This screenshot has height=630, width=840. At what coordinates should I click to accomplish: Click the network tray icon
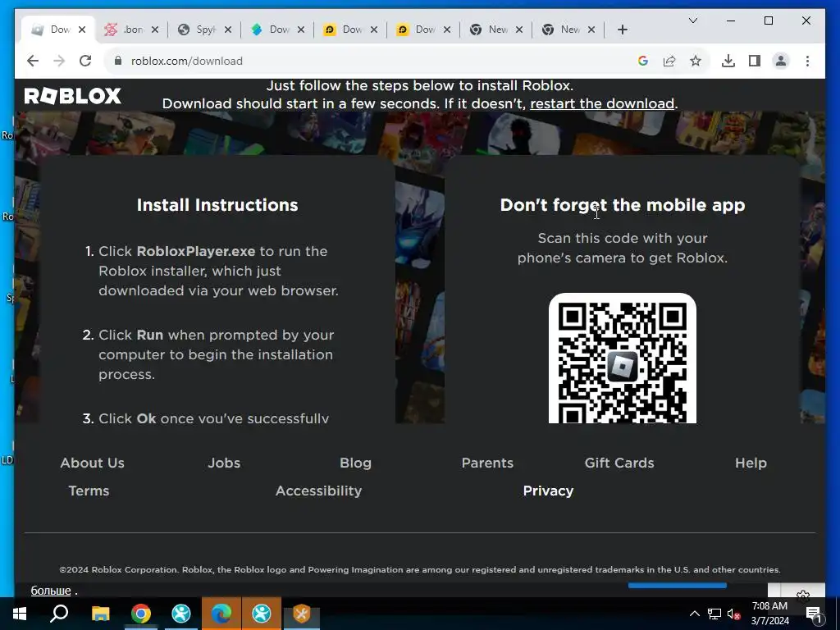point(714,614)
